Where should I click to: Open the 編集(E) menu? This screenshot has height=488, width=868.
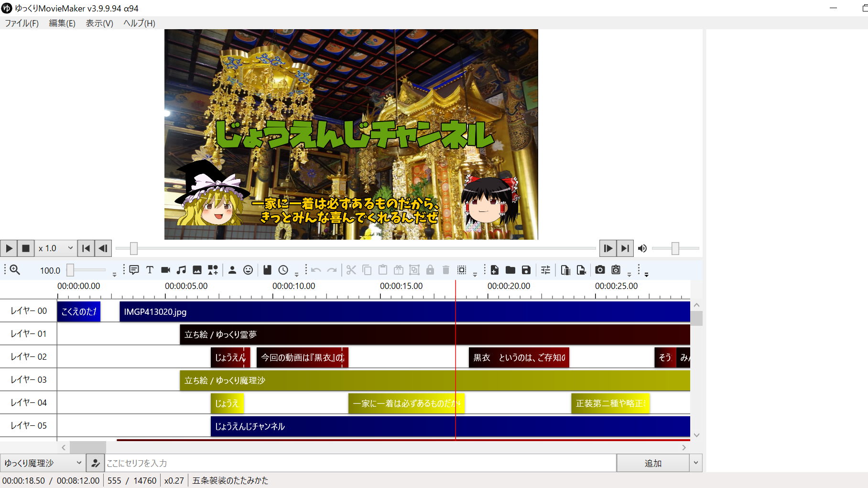[62, 23]
